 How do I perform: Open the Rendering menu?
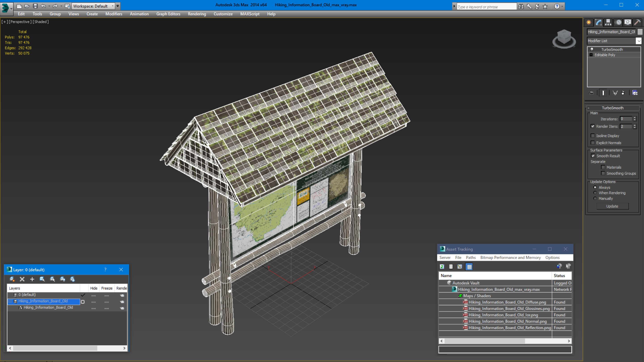(x=197, y=14)
